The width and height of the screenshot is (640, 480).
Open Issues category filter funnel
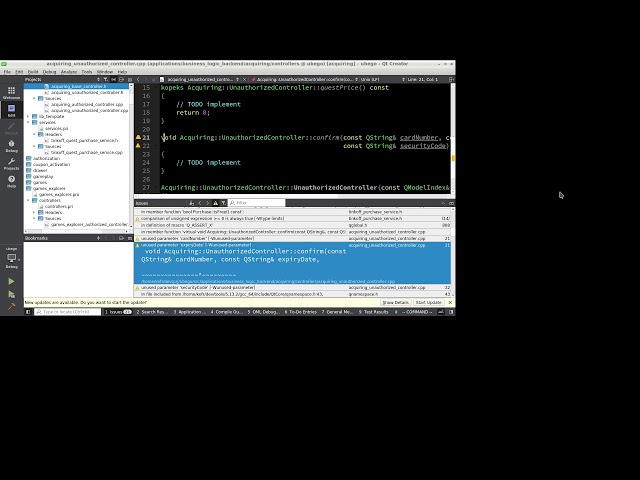coord(223,203)
